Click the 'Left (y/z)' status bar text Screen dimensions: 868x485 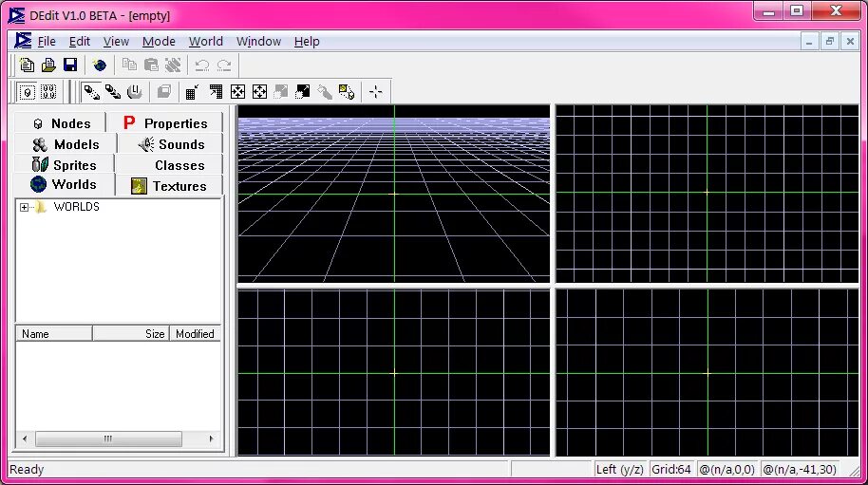(x=619, y=470)
